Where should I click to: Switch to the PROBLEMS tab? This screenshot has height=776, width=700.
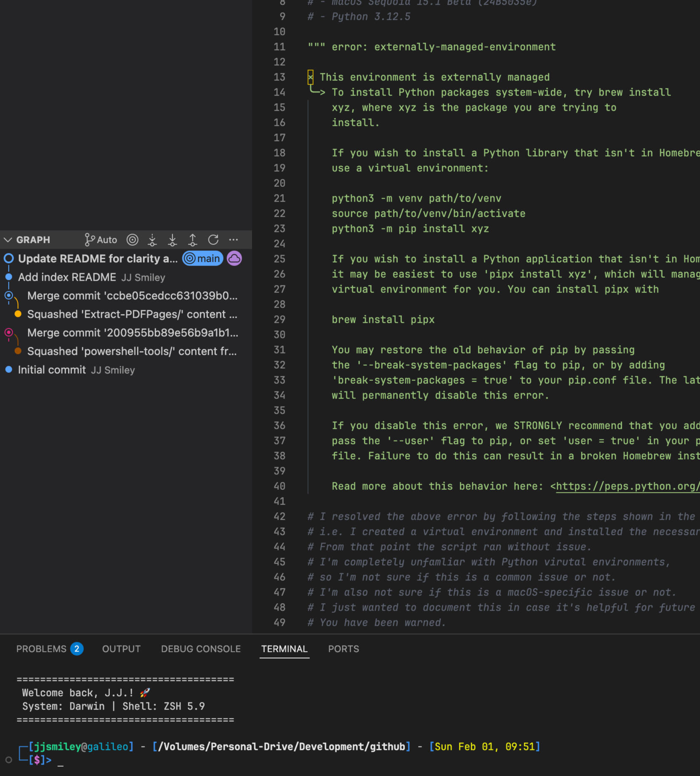41,649
